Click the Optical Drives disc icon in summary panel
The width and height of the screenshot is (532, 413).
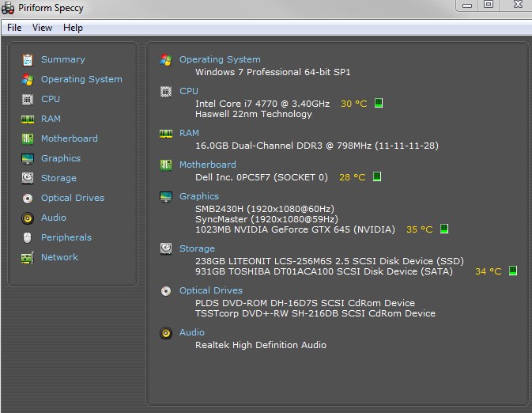(x=166, y=291)
